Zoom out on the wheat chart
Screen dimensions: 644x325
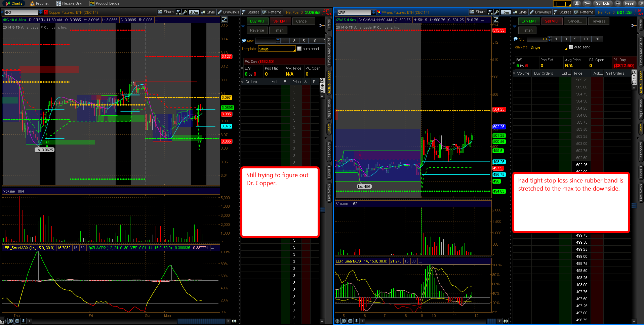(350, 321)
